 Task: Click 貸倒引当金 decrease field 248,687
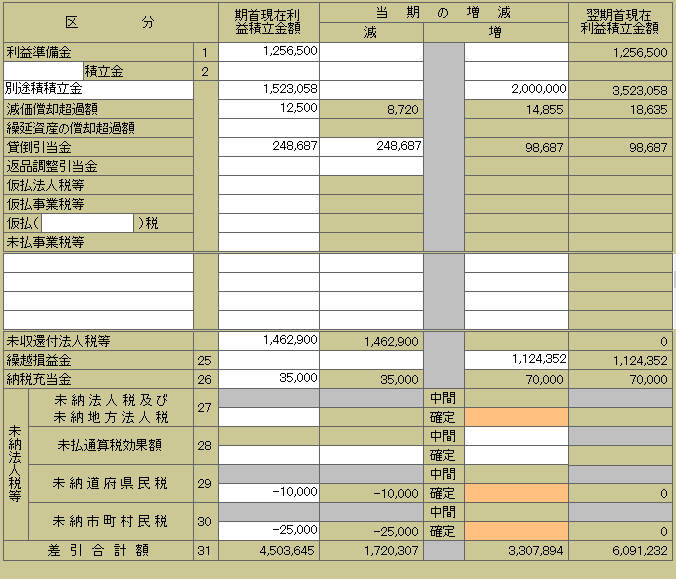[x=371, y=147]
